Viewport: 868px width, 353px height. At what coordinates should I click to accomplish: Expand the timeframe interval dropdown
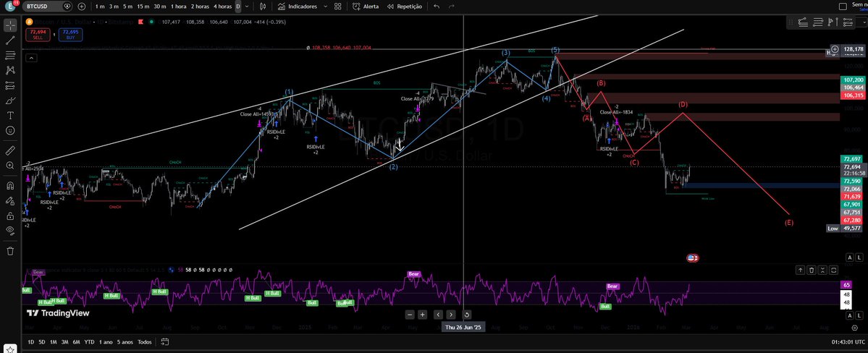coord(247,6)
